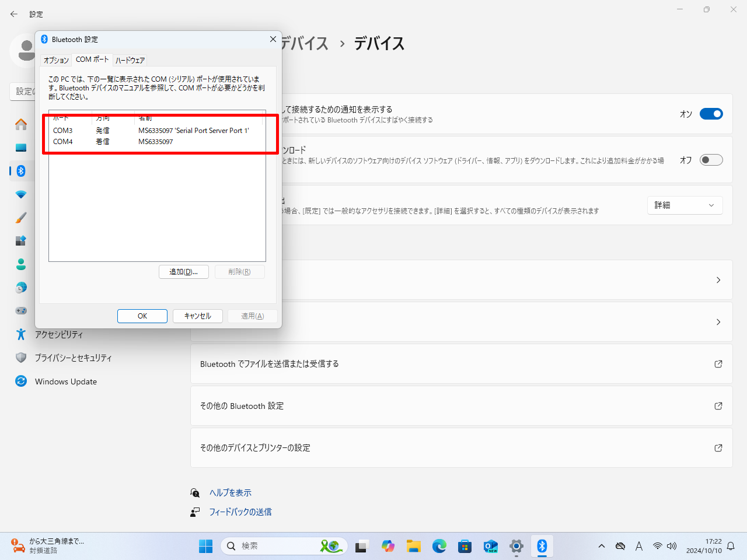Viewport: 747px width, 560px height.
Task: Open the Windows Update sidebar icon
Action: 21,381
